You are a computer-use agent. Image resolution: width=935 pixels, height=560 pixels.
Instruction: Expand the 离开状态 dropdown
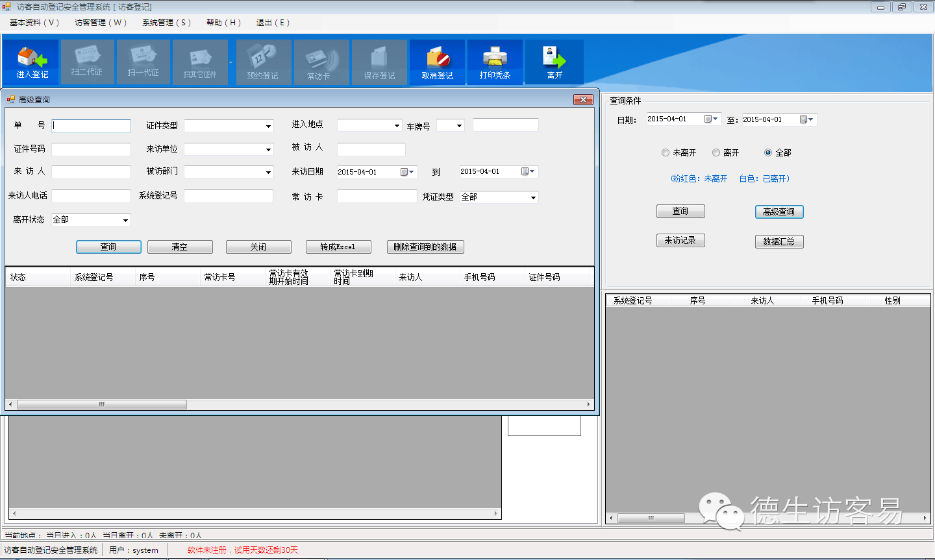tap(125, 220)
